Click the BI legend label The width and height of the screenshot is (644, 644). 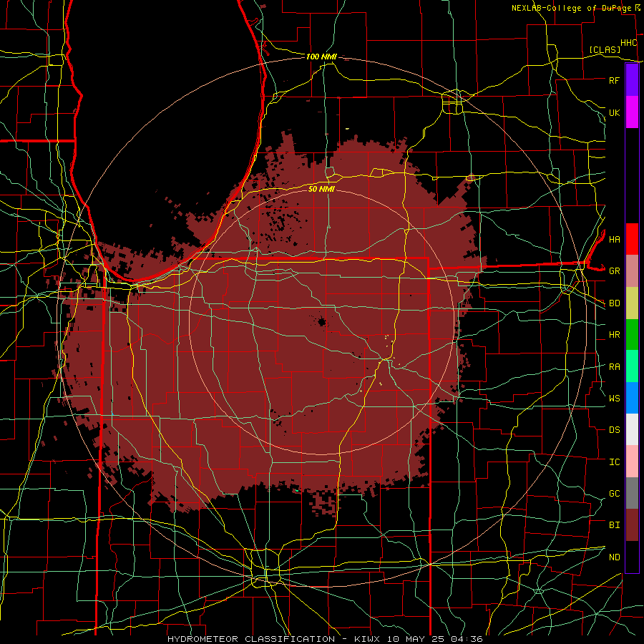[614, 525]
